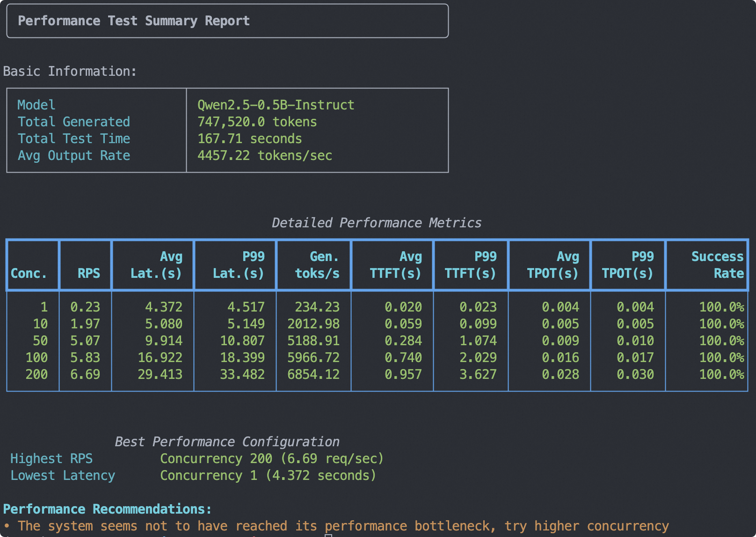Image resolution: width=756 pixels, height=537 pixels.
Task: Click the Detailed Performance Metrics heading
Action: pos(377,223)
